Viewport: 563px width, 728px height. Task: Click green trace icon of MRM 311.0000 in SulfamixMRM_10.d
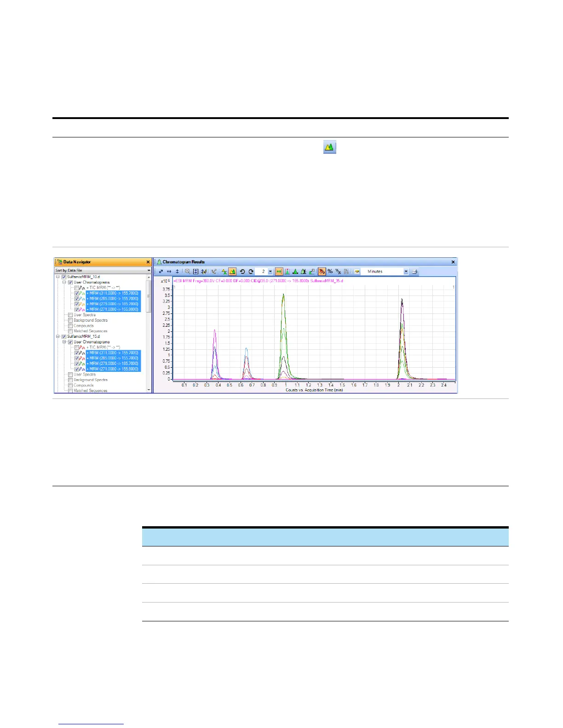(x=82, y=293)
